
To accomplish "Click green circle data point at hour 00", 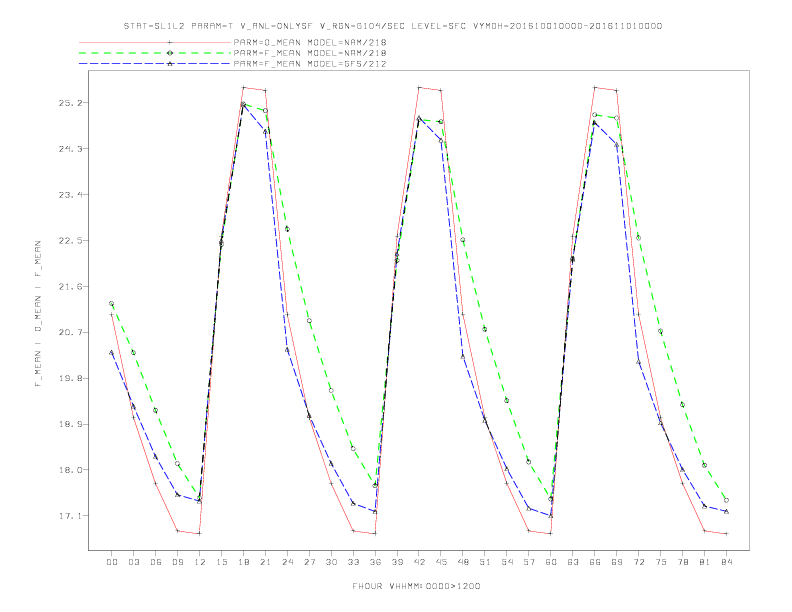I will pos(112,303).
